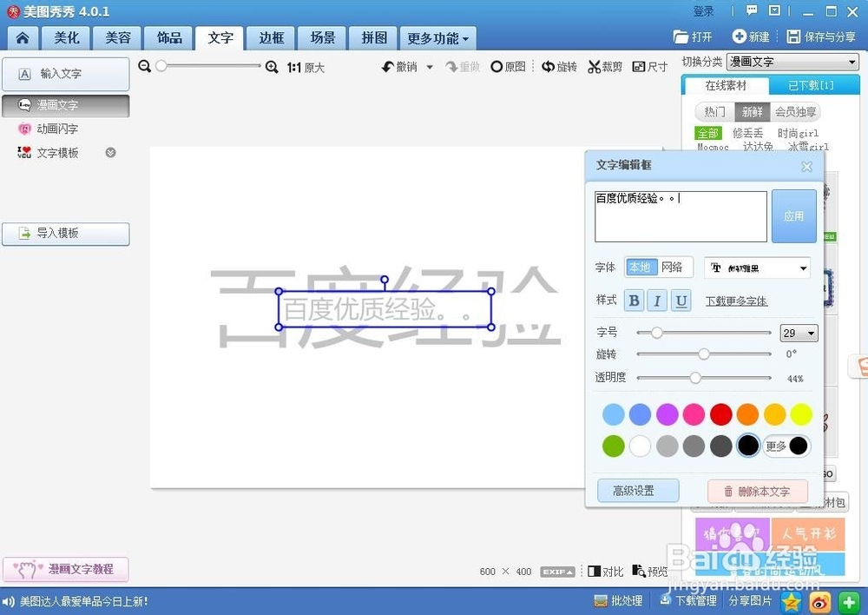
Task: Click the text input box in 文字编辑框
Action: tap(681, 216)
